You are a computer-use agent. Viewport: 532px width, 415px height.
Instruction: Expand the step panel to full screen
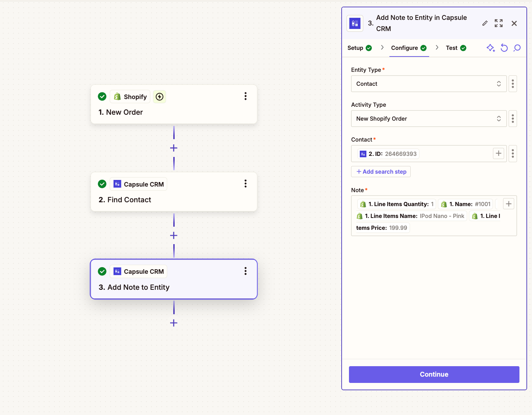point(499,23)
